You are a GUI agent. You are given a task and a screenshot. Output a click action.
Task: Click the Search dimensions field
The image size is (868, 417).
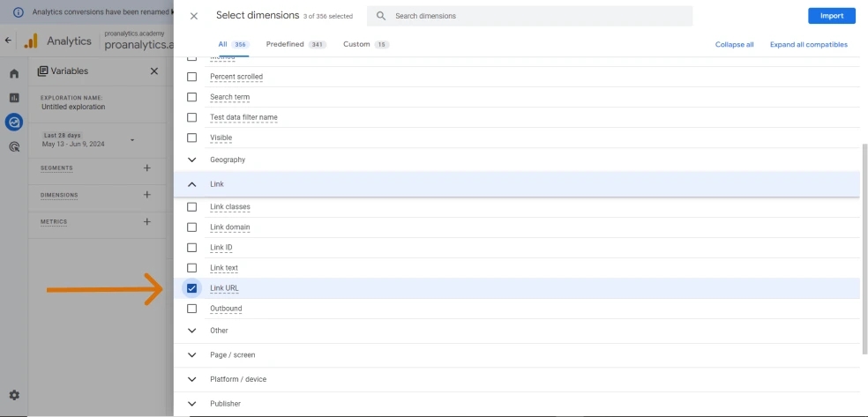[530, 16]
